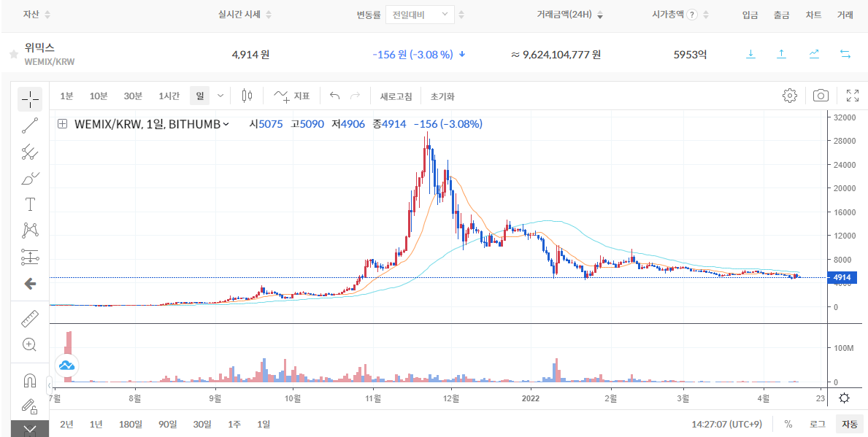Select the crosshair cursor tool
Screen dimensions: 868x437
(x=29, y=98)
